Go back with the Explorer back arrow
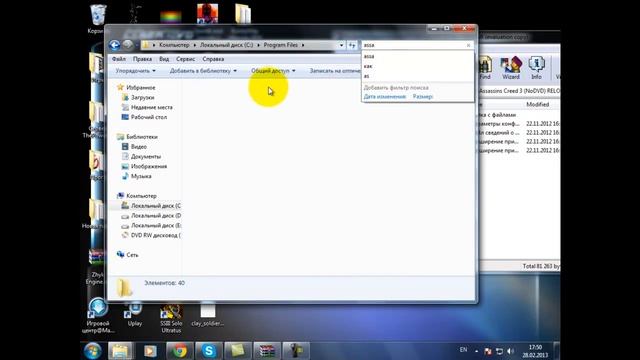 pos(114,45)
